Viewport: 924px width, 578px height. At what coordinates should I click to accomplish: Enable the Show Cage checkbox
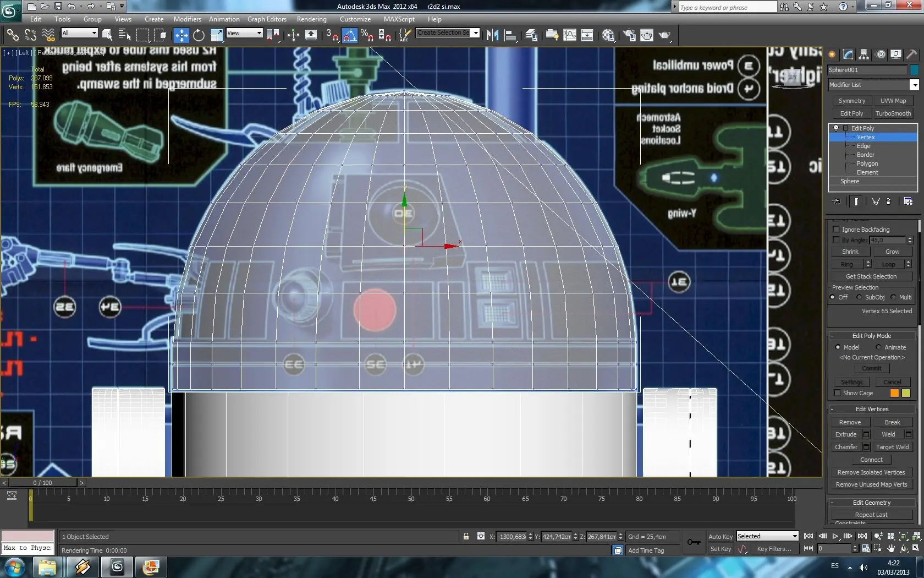837,393
